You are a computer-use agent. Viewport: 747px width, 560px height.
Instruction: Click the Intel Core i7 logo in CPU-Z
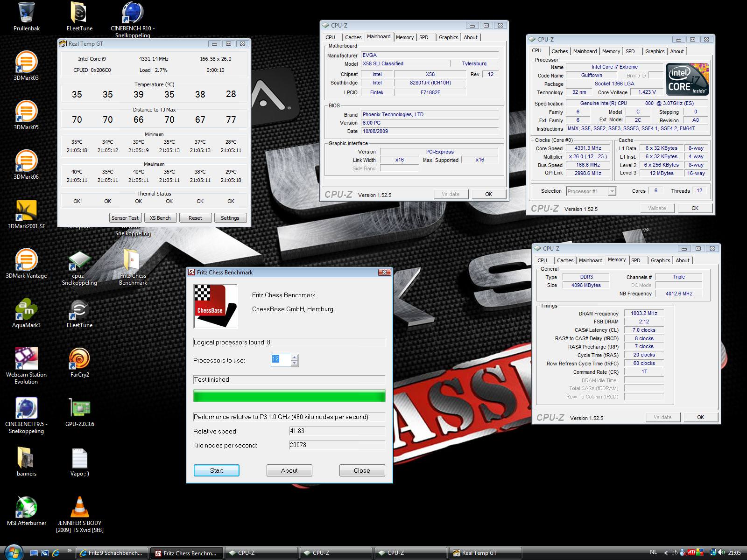pos(688,79)
